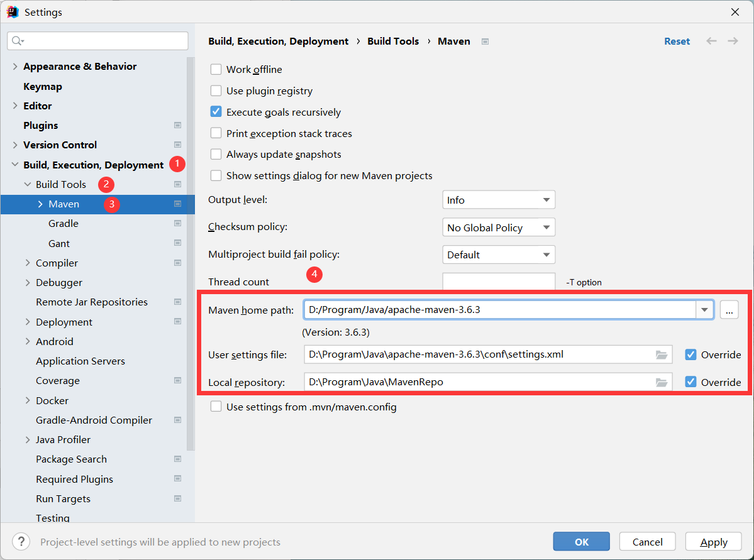Click the project-level icon beside Run Targets
The image size is (754, 560).
[177, 498]
